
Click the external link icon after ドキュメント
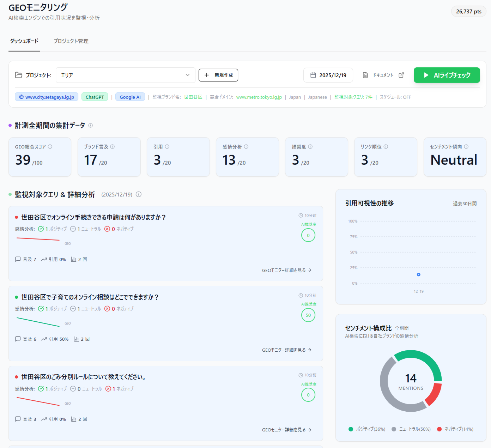coord(401,75)
